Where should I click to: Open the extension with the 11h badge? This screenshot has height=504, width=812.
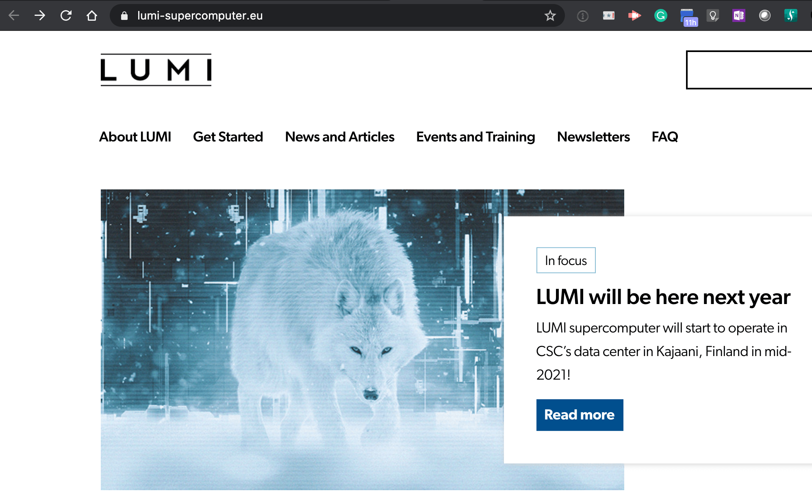pos(688,17)
